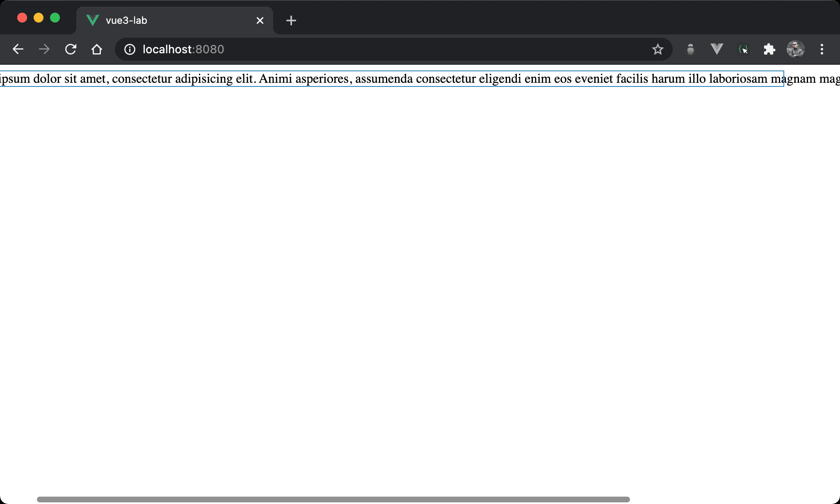Click the bug-shaped extension icon
Image resolution: width=840 pixels, height=504 pixels.
(x=690, y=50)
